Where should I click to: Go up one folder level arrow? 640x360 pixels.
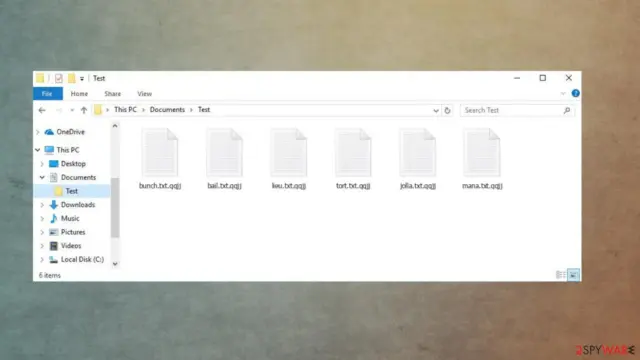[84, 110]
